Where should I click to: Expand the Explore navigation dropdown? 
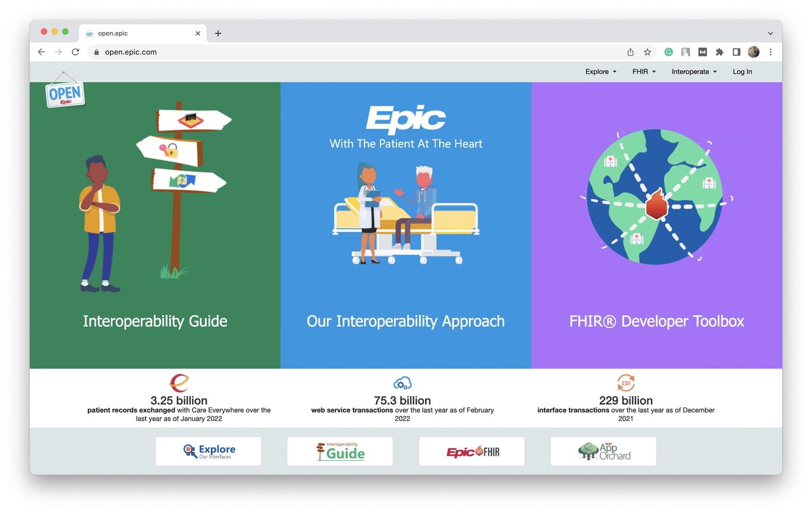coord(600,71)
